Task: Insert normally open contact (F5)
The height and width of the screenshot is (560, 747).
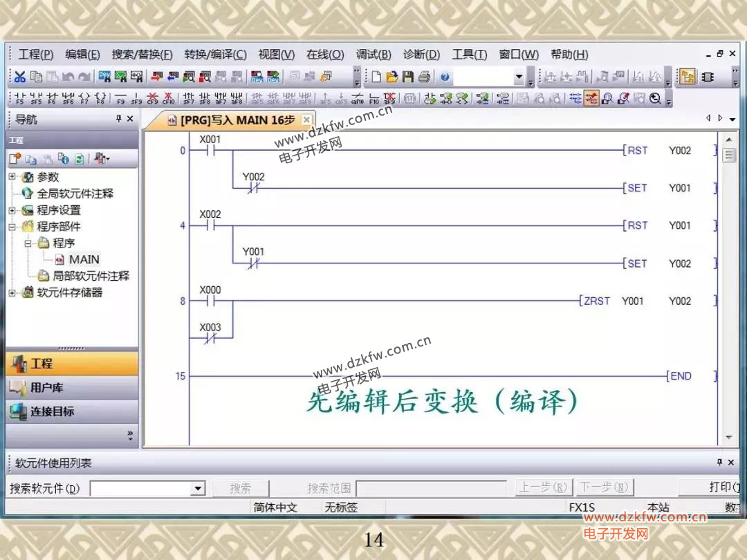Action: (20, 99)
